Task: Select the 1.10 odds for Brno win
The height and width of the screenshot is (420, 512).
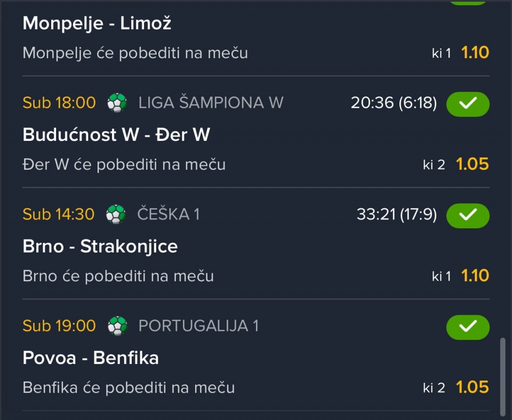Action: 475,276
